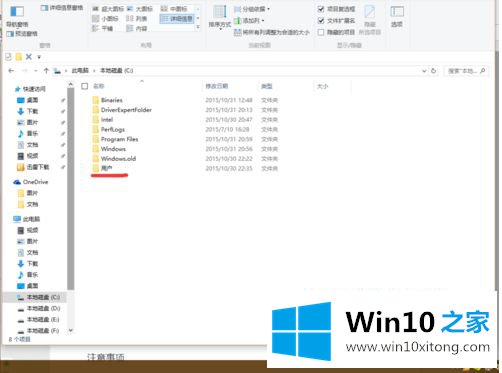
Task: Refresh the folder with the refresh icon
Action: point(433,71)
